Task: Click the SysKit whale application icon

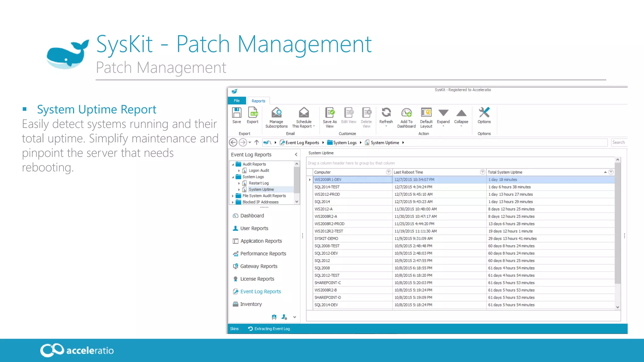Action: click(x=235, y=91)
